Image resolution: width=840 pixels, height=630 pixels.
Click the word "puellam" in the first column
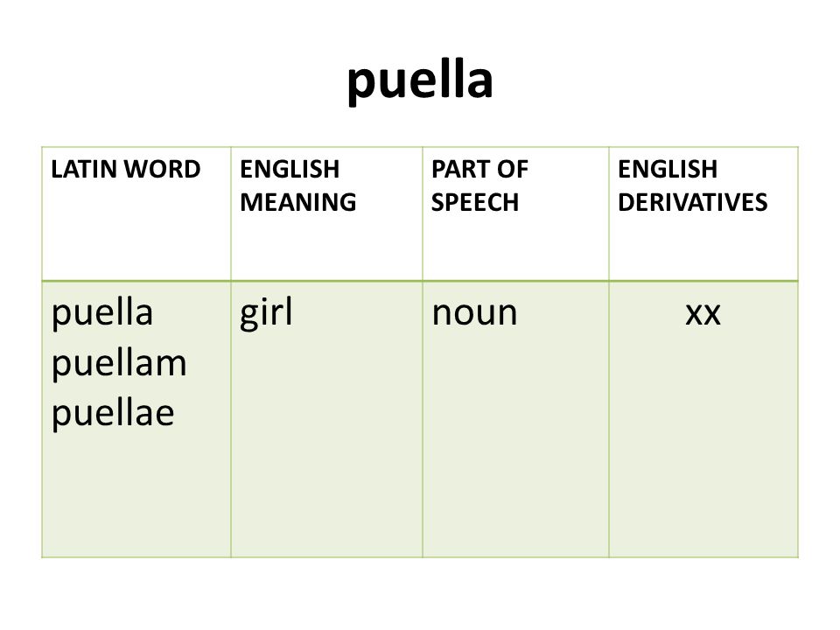119,364
